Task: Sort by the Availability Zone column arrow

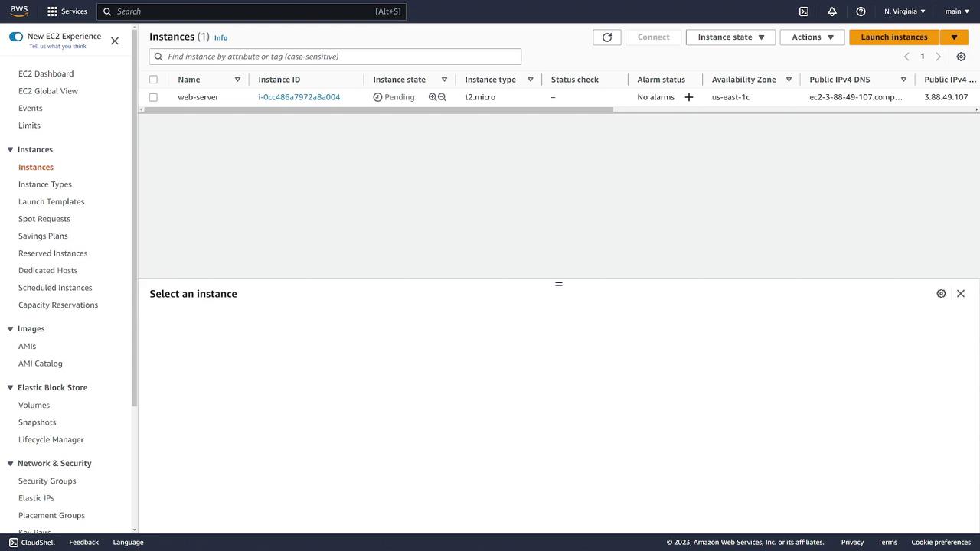Action: (789, 80)
